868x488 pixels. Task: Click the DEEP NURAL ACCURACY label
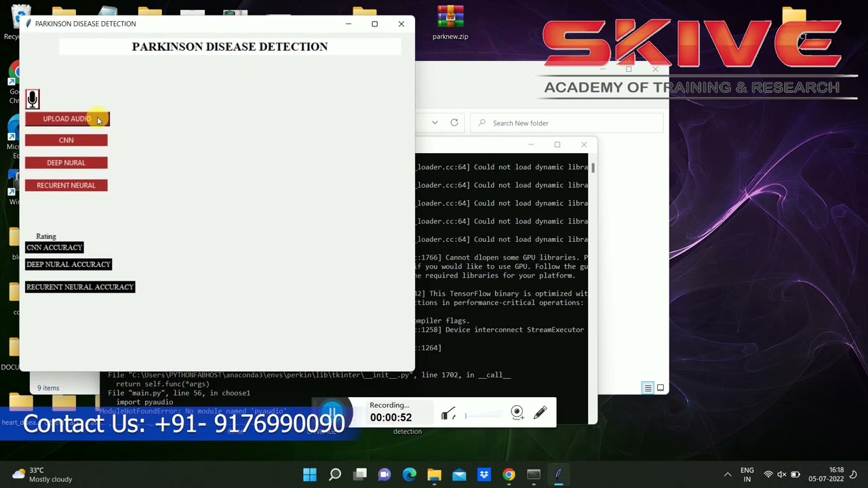68,264
